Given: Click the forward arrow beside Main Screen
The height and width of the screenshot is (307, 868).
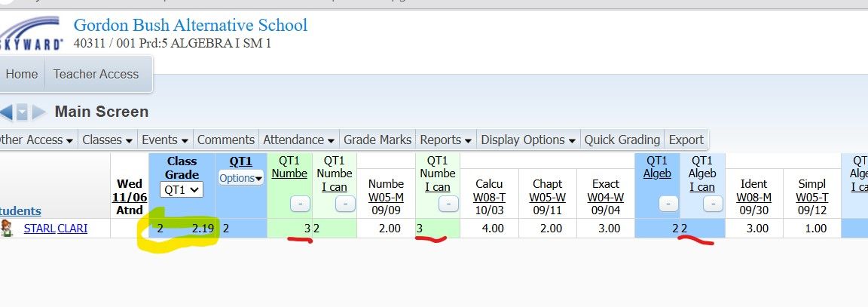Looking at the screenshot, I should [39, 112].
